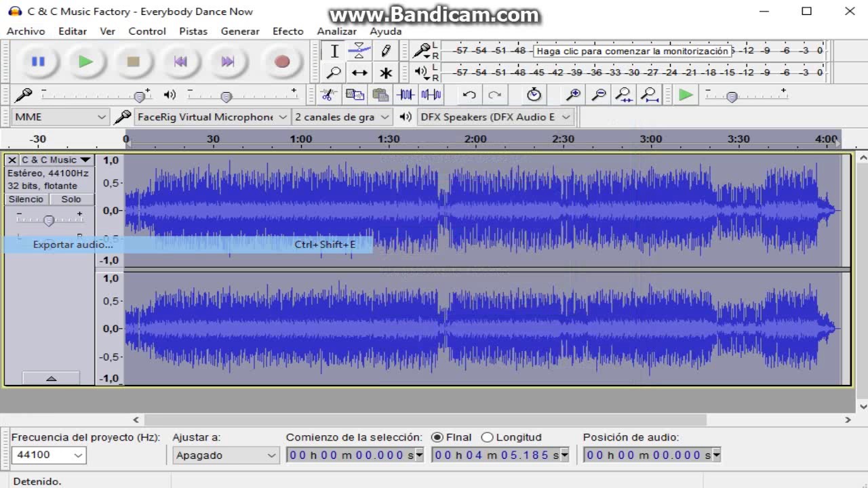Adjust the playback volume slider
The height and width of the screenshot is (488, 868).
pyautogui.click(x=226, y=96)
